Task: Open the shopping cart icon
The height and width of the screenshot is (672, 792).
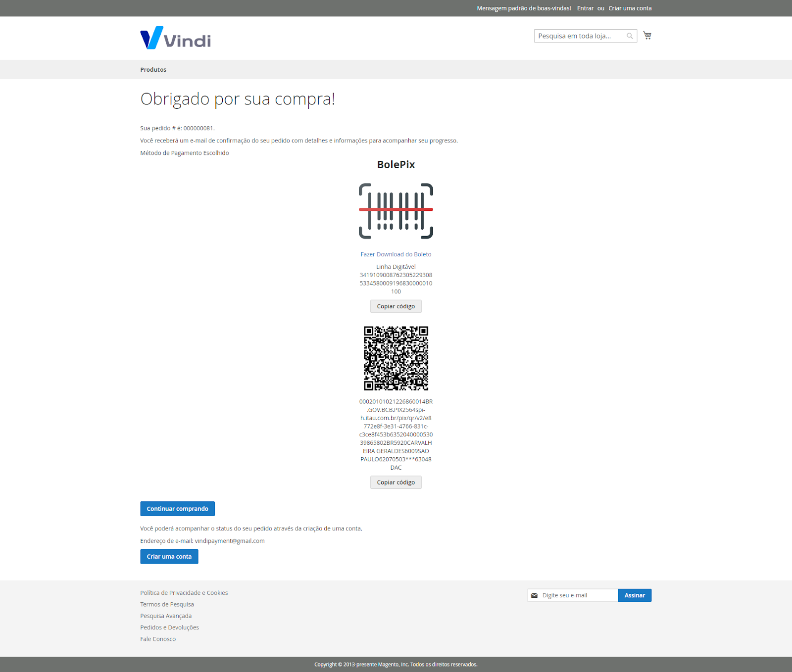Action: tap(647, 35)
